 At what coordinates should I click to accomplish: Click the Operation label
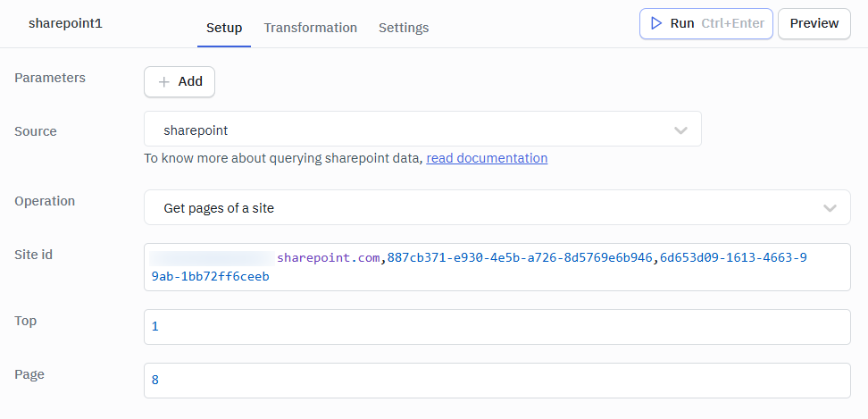tap(45, 201)
